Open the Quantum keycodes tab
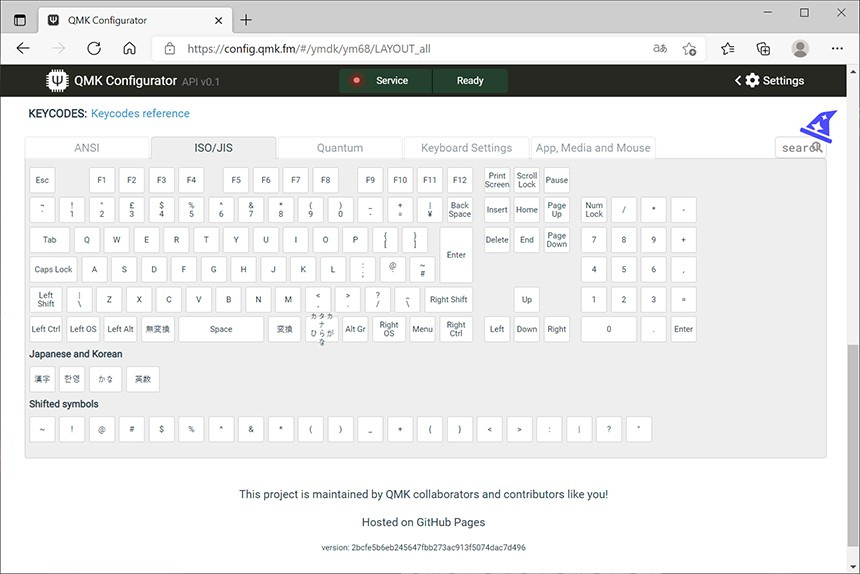The width and height of the screenshot is (860, 574). point(340,148)
